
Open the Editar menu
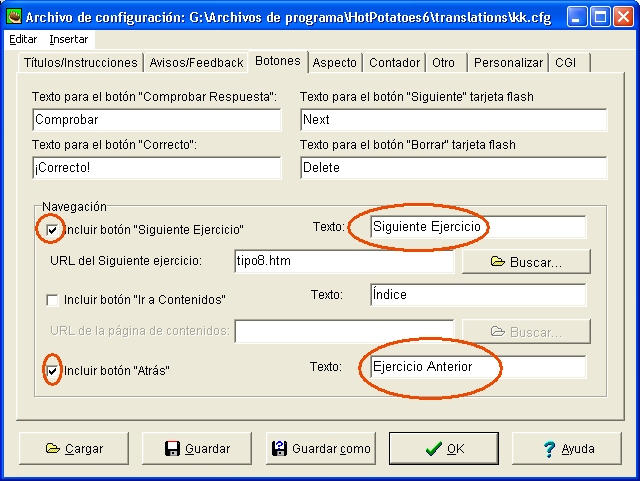(22, 39)
